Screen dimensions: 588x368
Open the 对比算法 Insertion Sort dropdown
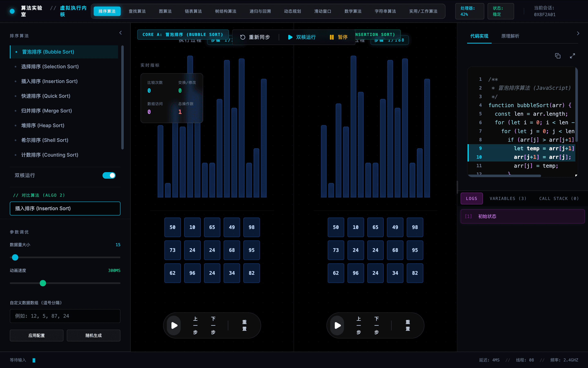coord(65,208)
